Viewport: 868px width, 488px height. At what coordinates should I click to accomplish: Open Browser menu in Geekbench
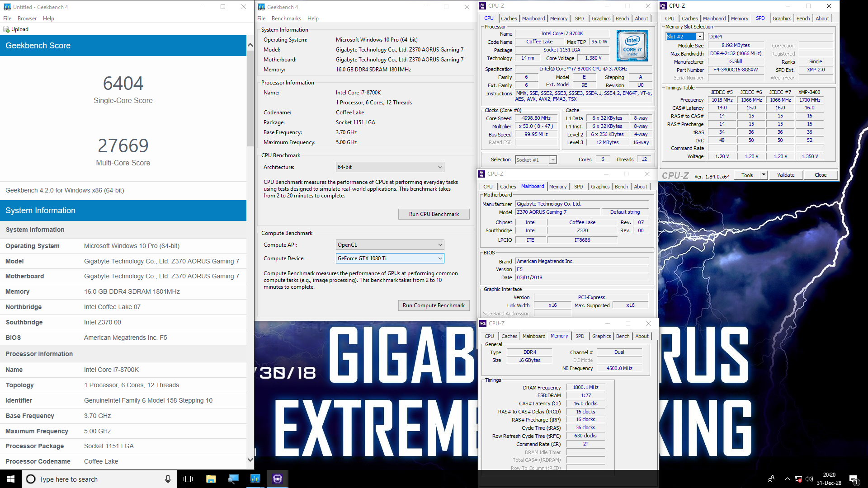tap(27, 19)
